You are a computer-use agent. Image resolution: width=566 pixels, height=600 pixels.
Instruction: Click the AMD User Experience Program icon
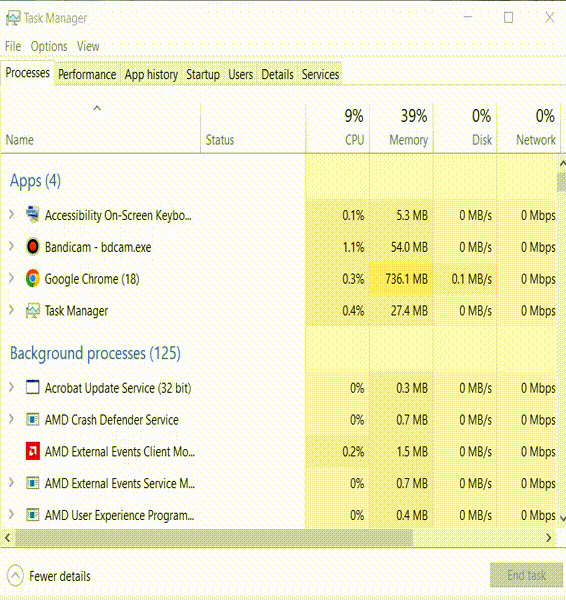[x=33, y=515]
